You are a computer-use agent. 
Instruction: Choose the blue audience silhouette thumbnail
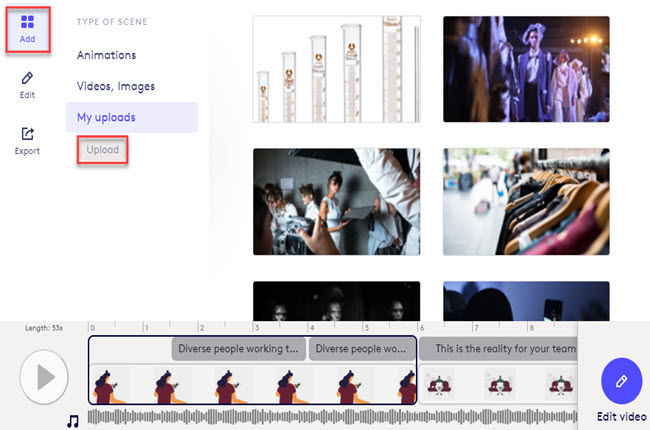coord(526,301)
